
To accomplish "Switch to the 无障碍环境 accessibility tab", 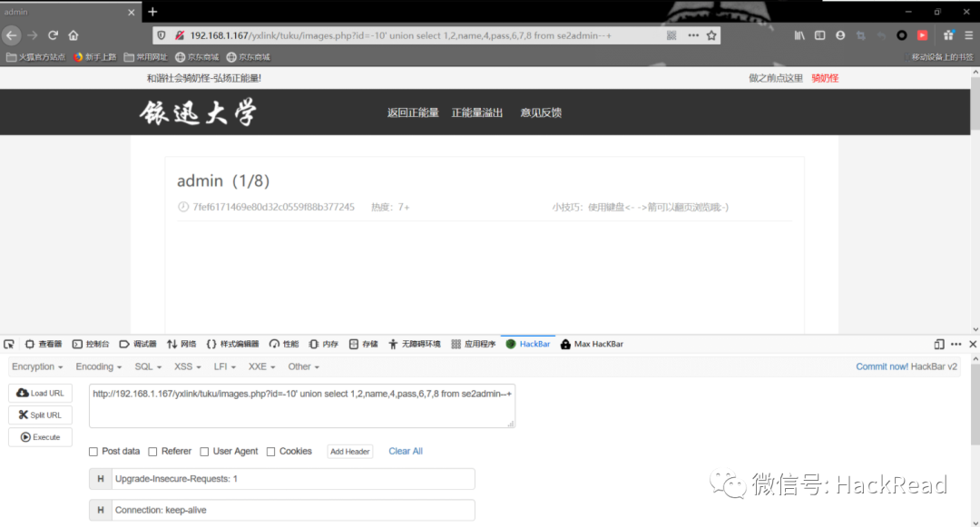I will [415, 344].
